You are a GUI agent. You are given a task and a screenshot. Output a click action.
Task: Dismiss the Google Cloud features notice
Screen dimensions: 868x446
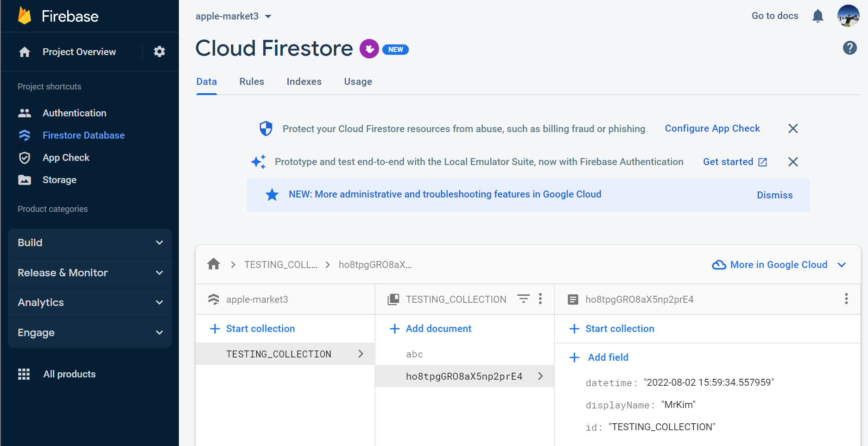click(775, 195)
